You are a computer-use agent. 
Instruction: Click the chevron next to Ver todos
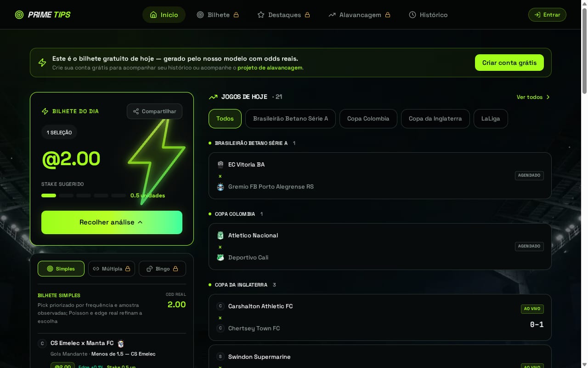pos(548,97)
